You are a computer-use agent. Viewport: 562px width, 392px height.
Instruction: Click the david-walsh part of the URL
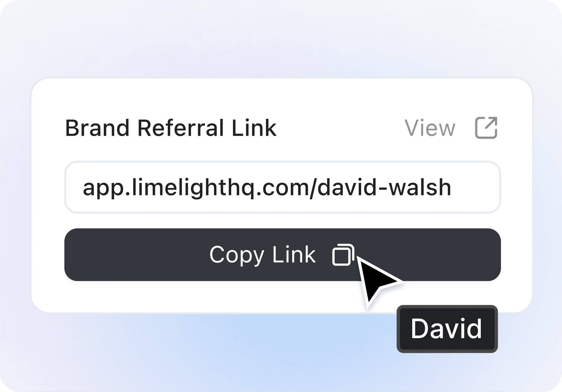[x=384, y=187]
